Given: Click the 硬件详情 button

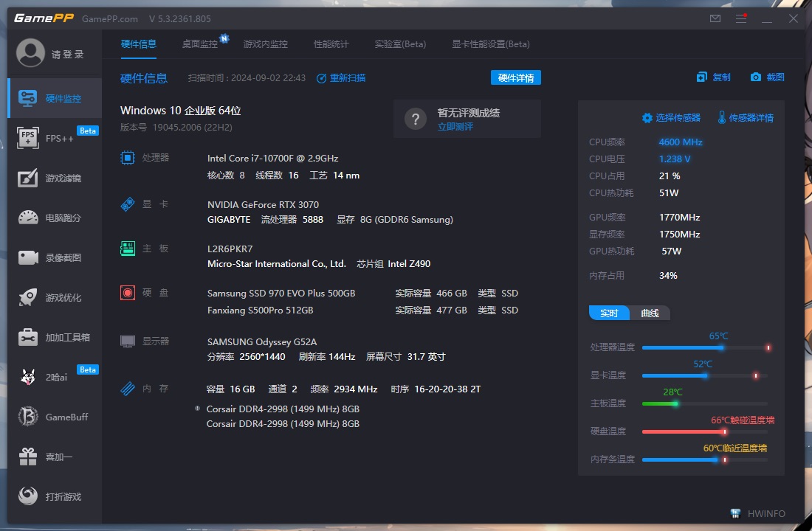Looking at the screenshot, I should pyautogui.click(x=516, y=77).
